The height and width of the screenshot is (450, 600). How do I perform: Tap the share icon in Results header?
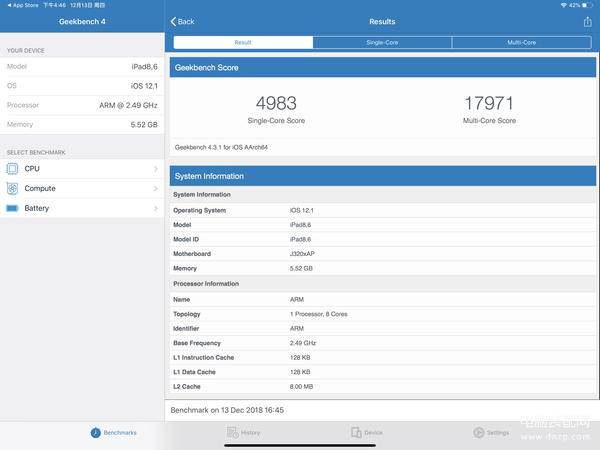click(588, 22)
